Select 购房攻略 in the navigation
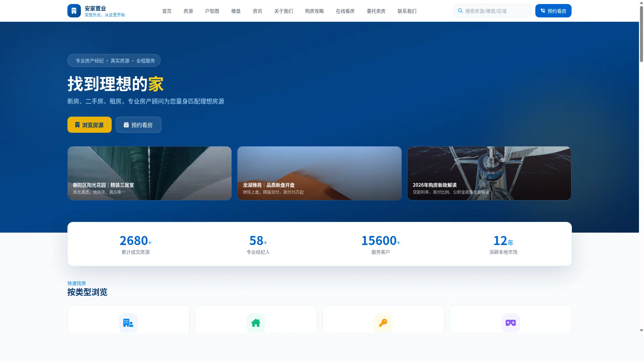644x362 pixels. coord(314,11)
